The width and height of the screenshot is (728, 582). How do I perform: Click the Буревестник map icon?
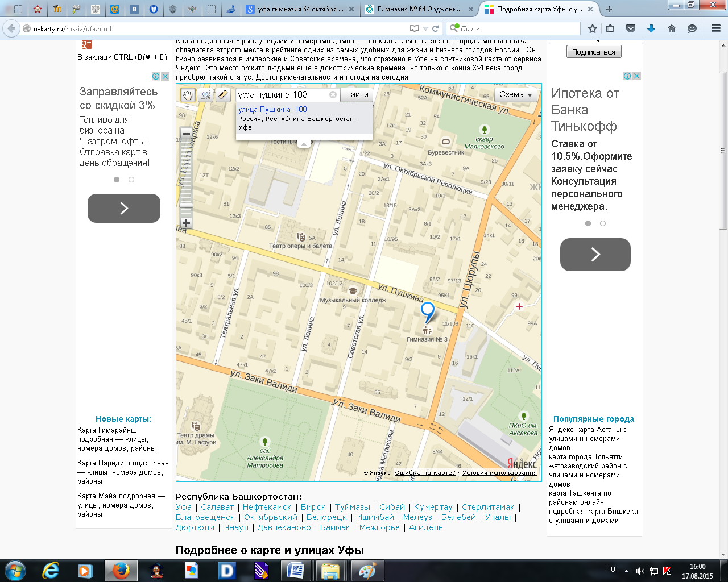tap(446, 142)
